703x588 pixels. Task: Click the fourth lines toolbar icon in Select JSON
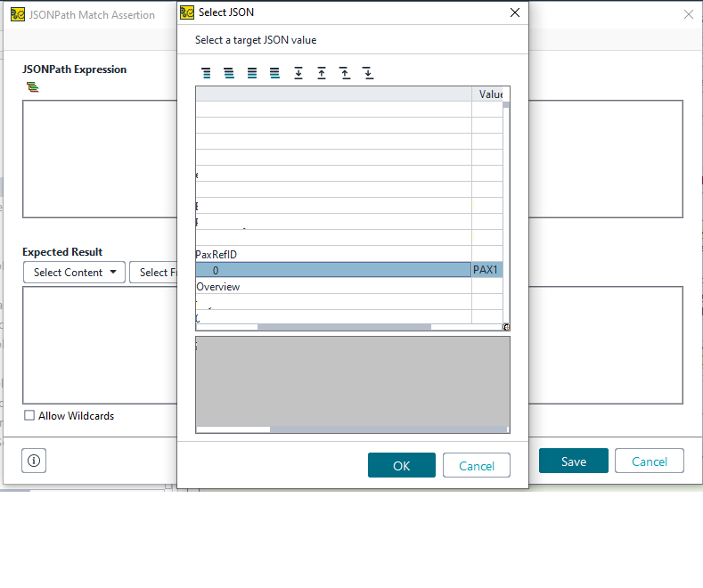[274, 73]
